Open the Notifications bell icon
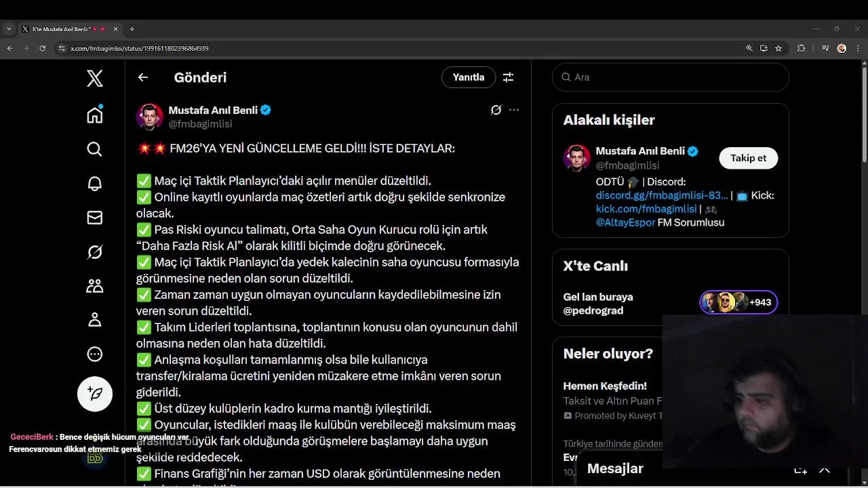 (x=95, y=184)
